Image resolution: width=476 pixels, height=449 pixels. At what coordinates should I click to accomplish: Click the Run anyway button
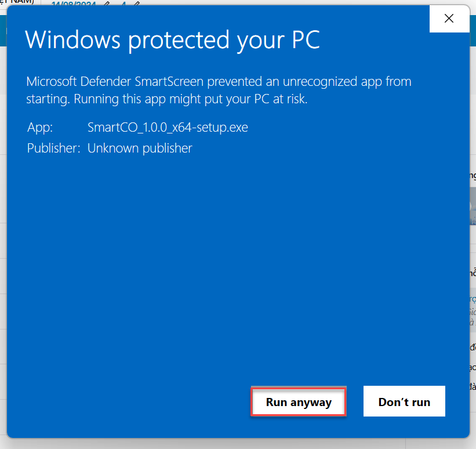(x=299, y=402)
